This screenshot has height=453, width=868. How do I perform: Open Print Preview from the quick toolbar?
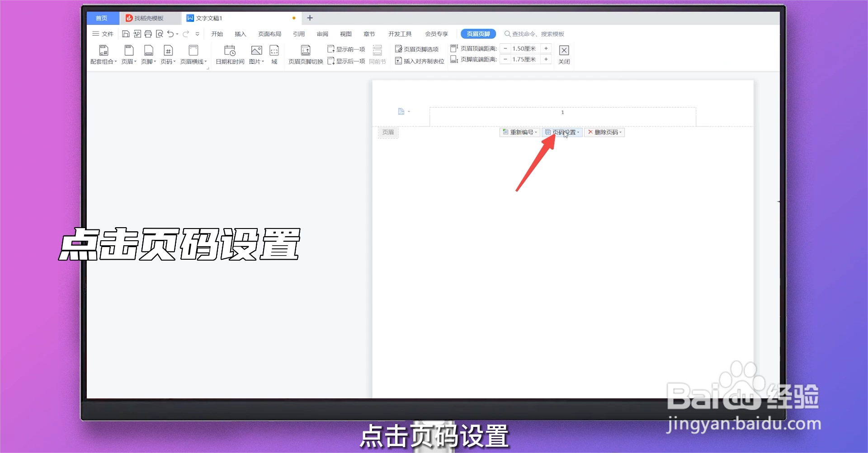pos(159,34)
